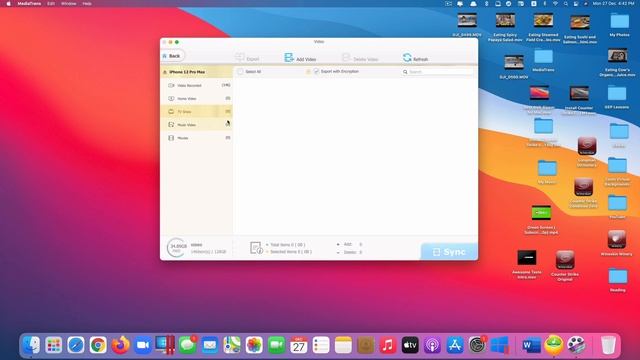Open Safari from the Dock

pyautogui.click(x=76, y=345)
